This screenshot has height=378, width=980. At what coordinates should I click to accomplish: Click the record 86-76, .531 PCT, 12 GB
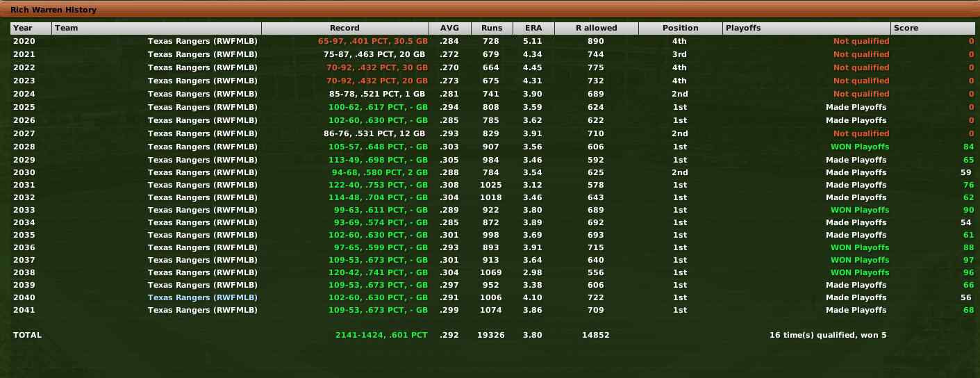(x=376, y=133)
